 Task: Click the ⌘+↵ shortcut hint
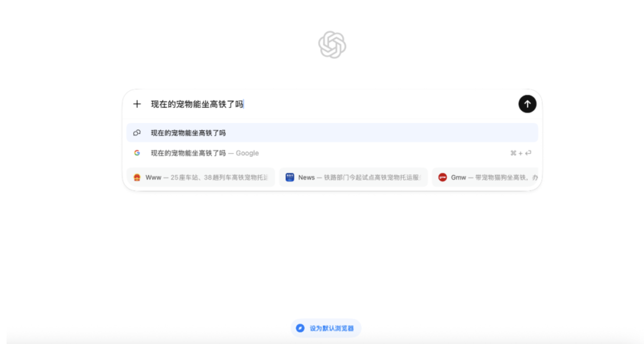click(x=521, y=153)
